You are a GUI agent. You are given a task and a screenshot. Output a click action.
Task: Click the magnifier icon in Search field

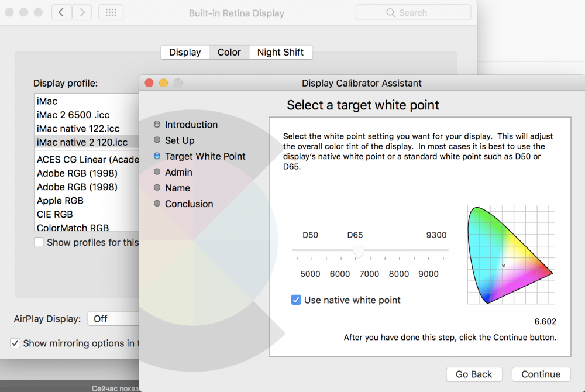390,13
